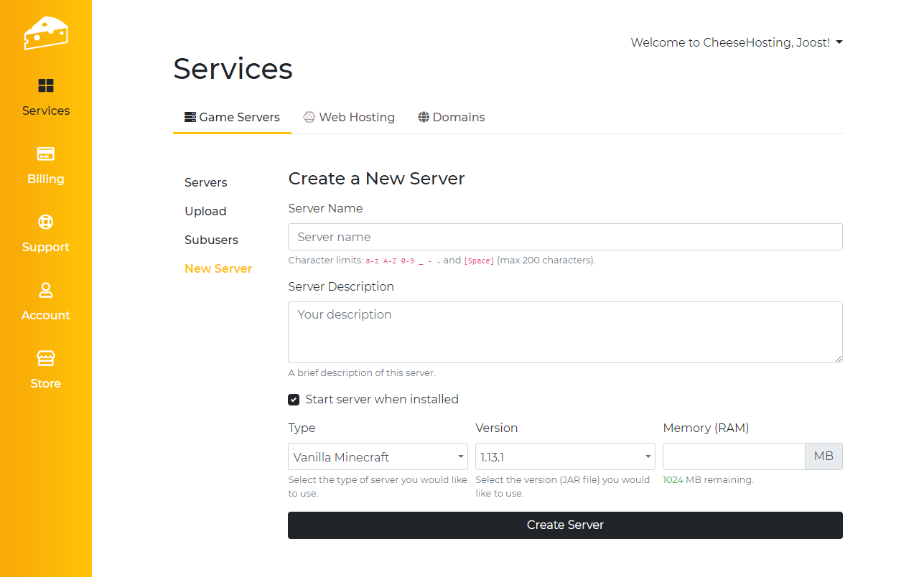Select Subusers in the side menu

tap(211, 240)
